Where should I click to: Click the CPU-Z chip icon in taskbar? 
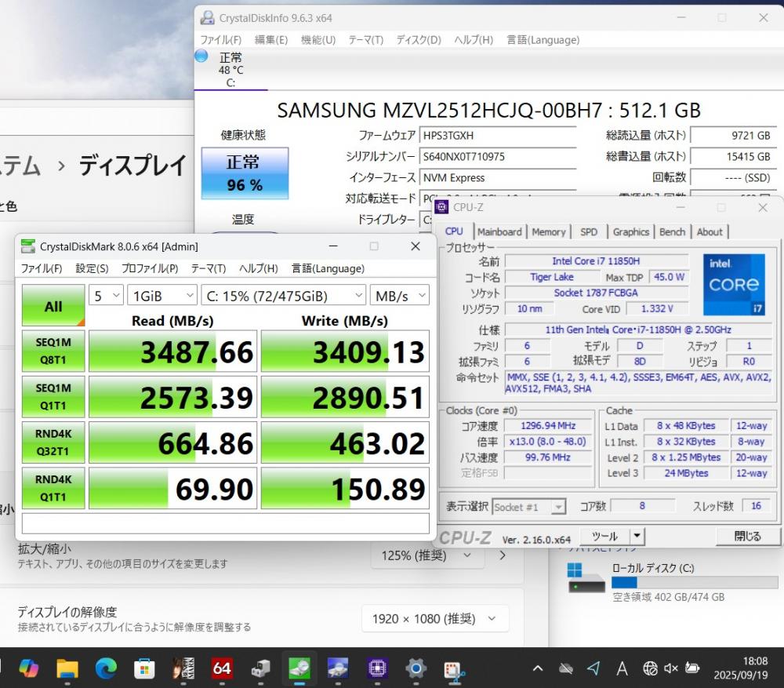pyautogui.click(x=378, y=668)
